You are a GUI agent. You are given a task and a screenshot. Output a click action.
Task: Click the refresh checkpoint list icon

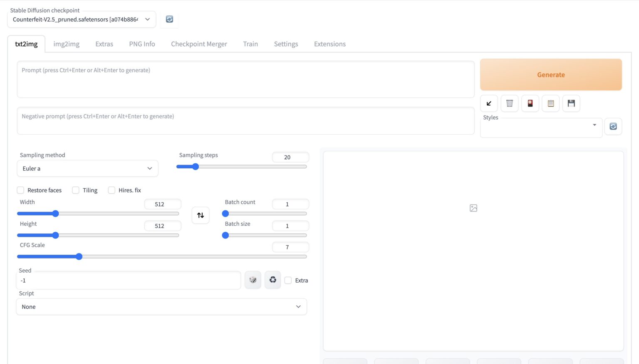click(x=169, y=19)
